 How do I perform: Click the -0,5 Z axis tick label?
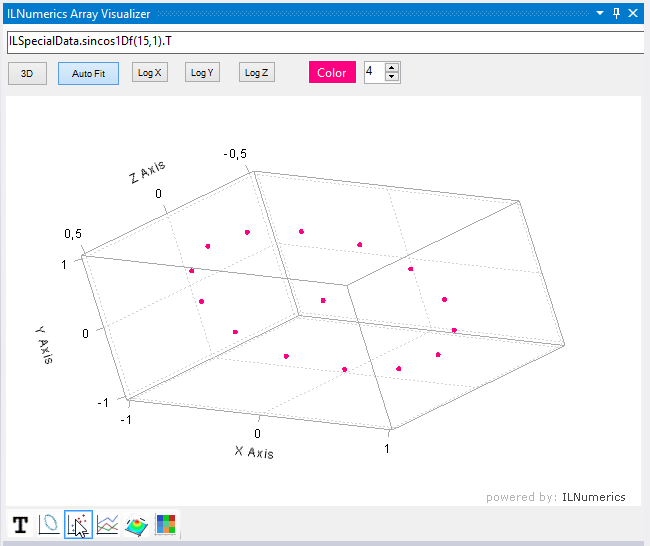coord(235,154)
